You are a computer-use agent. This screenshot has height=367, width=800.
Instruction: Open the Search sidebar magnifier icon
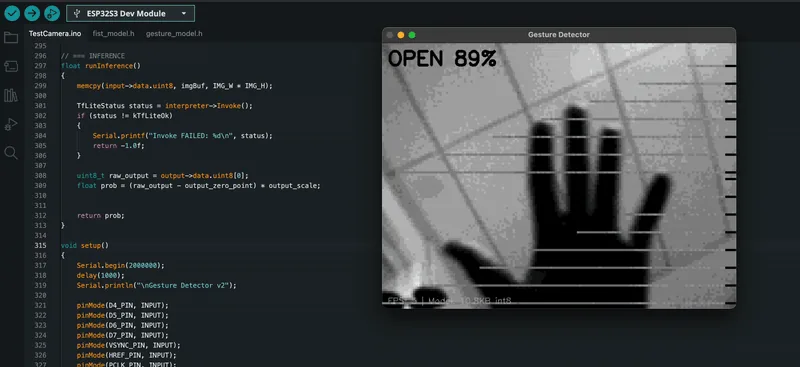[x=11, y=153]
